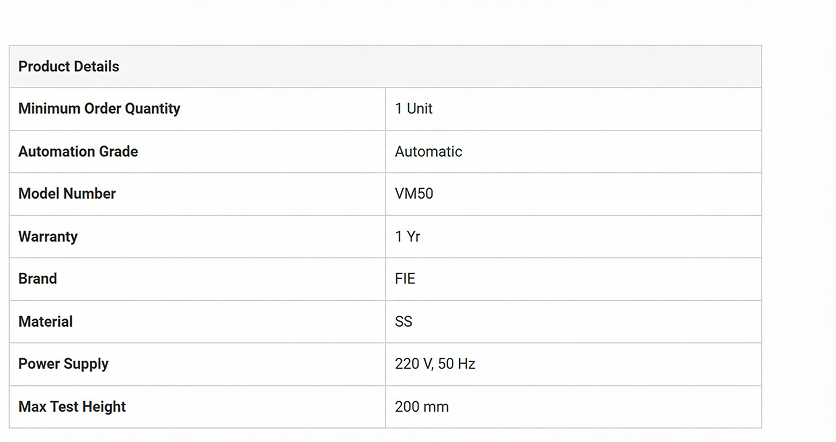Click the word Height in last row

point(103,406)
